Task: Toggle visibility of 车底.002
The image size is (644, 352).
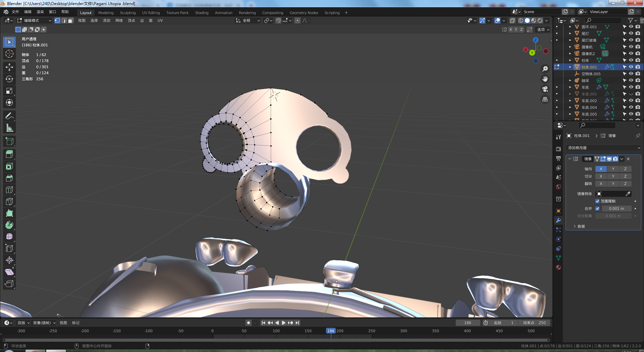Action: (631, 101)
